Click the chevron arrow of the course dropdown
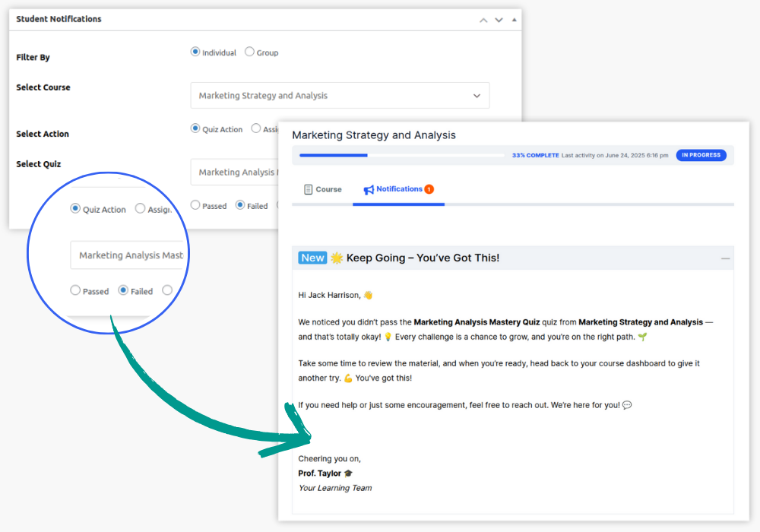This screenshot has height=532, width=760. pos(477,96)
